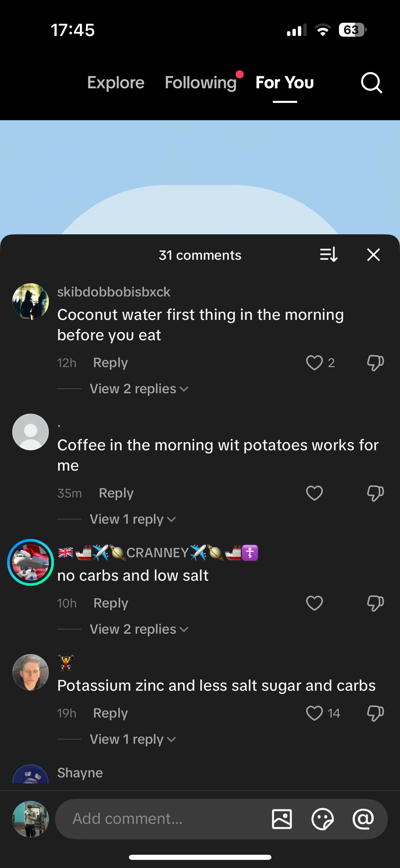Open the comment sort options icon

point(328,255)
